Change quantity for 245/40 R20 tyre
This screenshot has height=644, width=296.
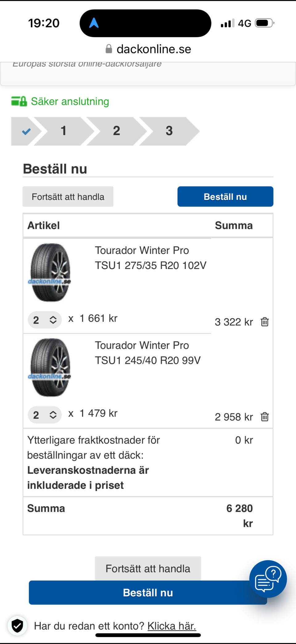click(45, 415)
